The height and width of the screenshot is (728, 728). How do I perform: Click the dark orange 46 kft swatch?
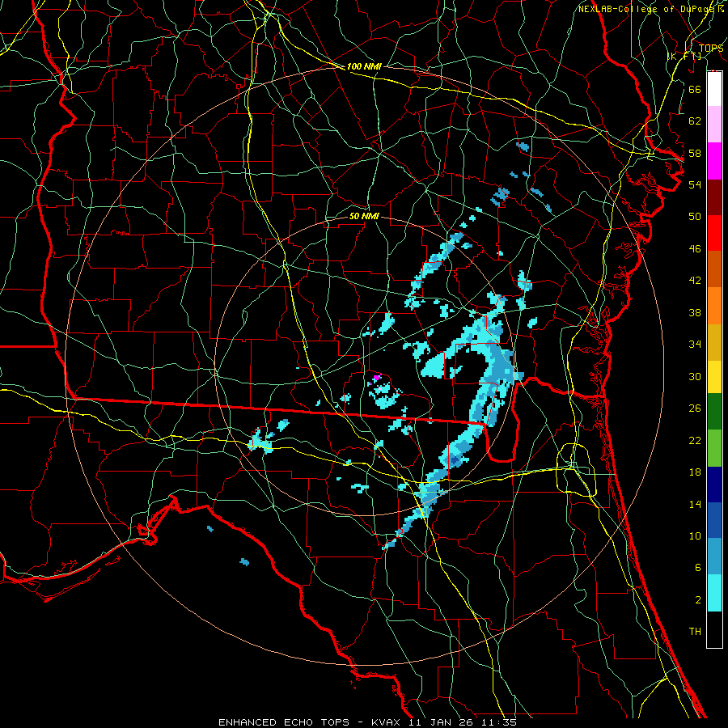pos(714,269)
